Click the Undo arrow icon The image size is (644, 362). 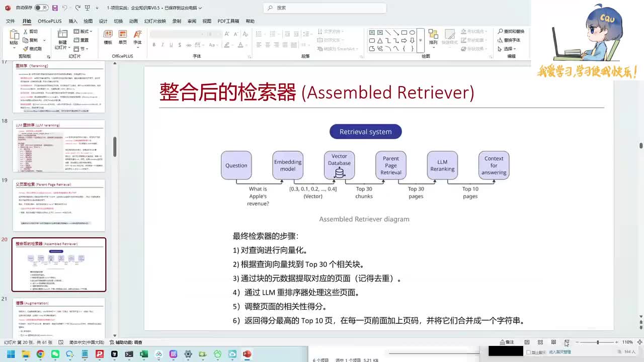(65, 8)
